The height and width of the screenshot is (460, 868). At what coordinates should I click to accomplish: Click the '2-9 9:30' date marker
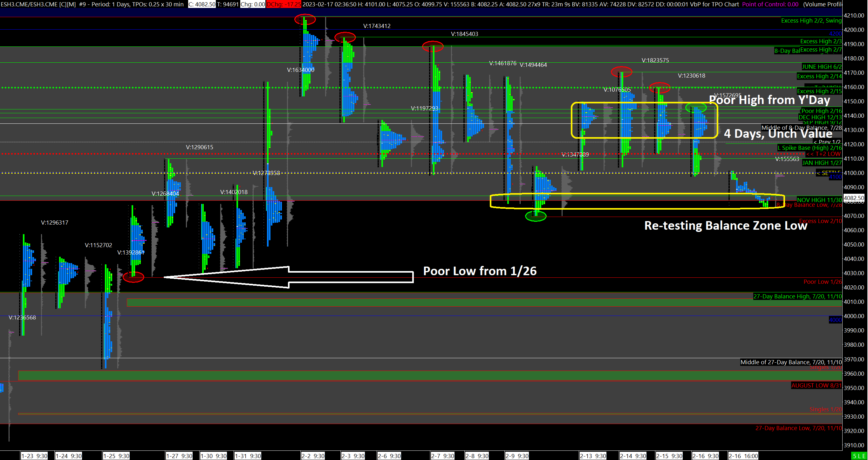[517, 456]
